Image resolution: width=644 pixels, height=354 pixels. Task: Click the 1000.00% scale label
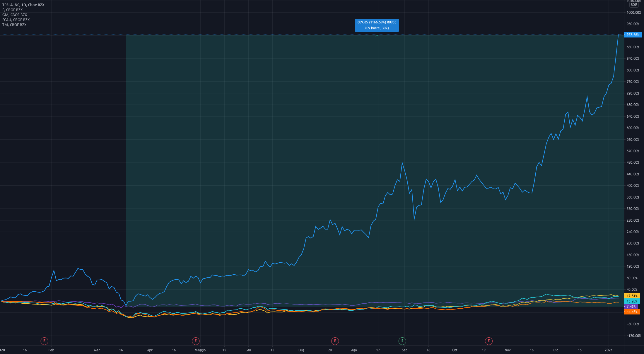(634, 13)
